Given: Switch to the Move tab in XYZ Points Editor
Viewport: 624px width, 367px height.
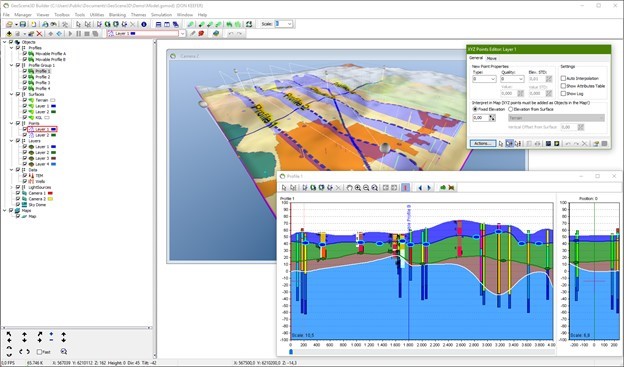Looking at the screenshot, I should pyautogui.click(x=491, y=58).
